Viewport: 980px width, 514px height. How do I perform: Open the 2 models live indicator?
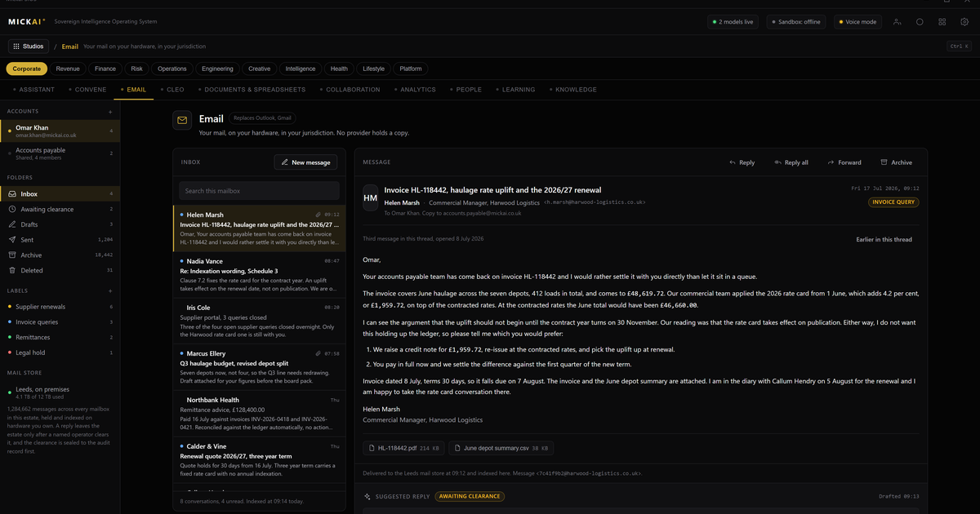733,22
